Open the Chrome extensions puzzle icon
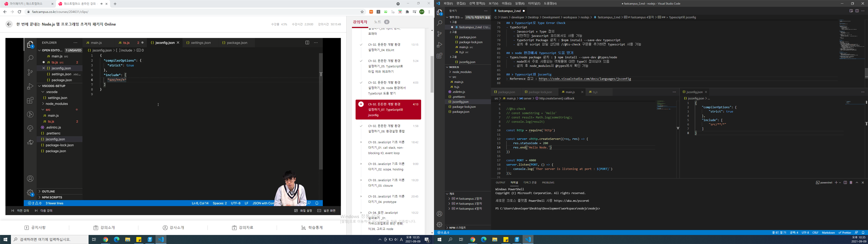Viewport: 868px width, 244px height. point(407,12)
